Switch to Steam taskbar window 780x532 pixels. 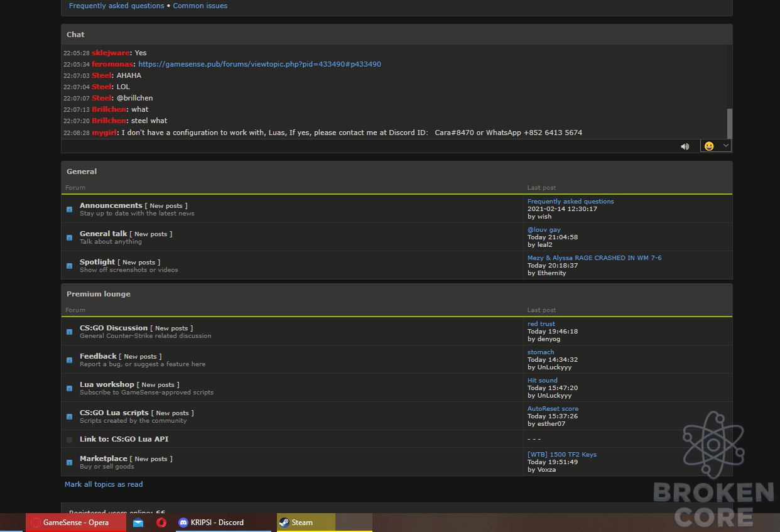click(306, 523)
